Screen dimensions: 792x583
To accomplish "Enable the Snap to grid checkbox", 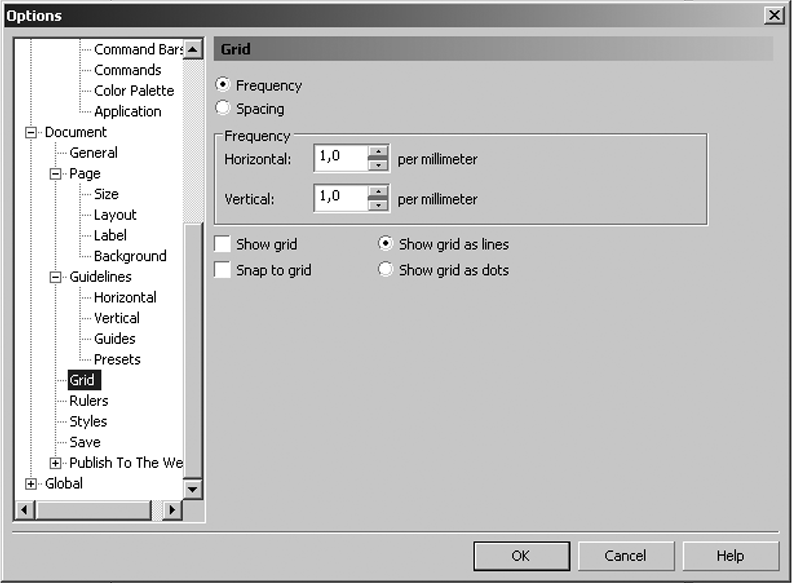I will 222,270.
